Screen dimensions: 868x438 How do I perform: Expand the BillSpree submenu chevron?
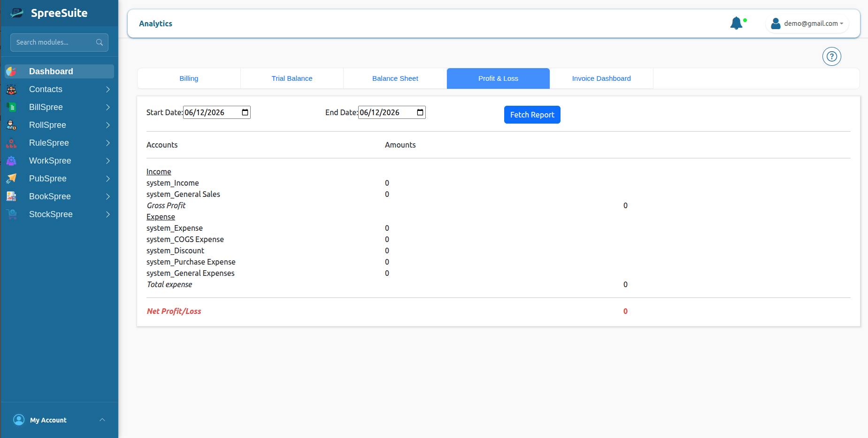pyautogui.click(x=108, y=107)
